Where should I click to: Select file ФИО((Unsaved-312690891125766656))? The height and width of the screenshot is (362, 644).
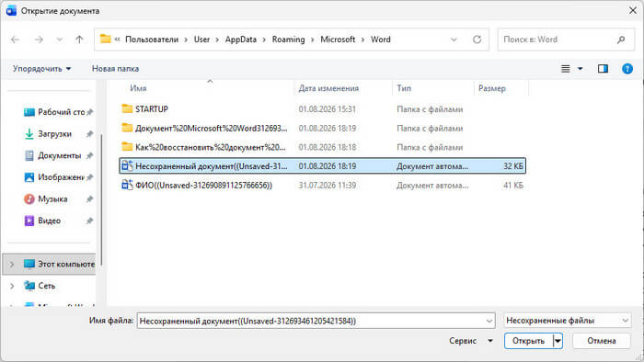coord(322,186)
